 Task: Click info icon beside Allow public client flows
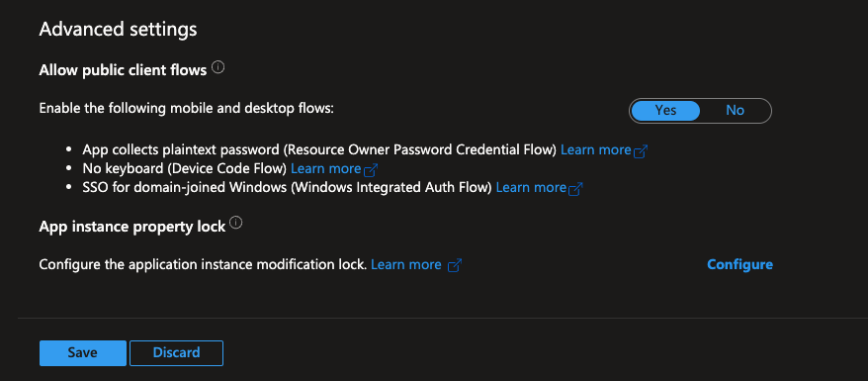coord(218,68)
